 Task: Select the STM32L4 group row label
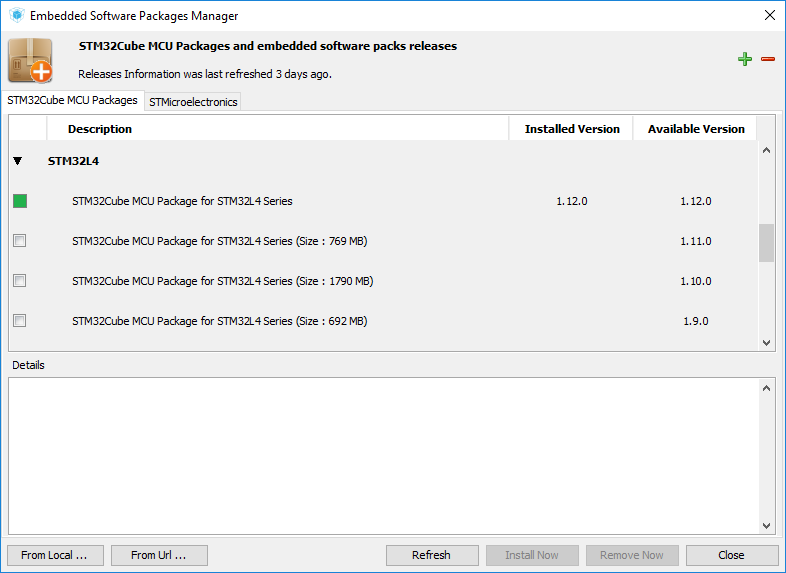[73, 161]
